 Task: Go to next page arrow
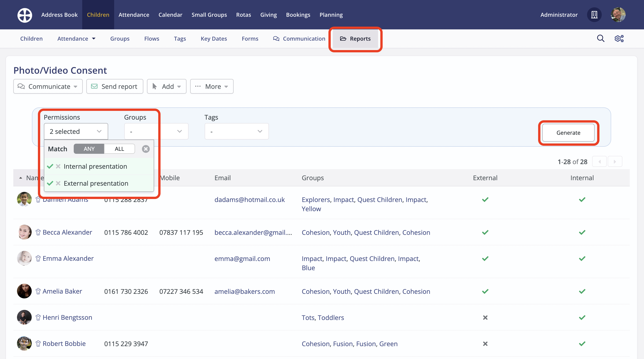click(615, 162)
